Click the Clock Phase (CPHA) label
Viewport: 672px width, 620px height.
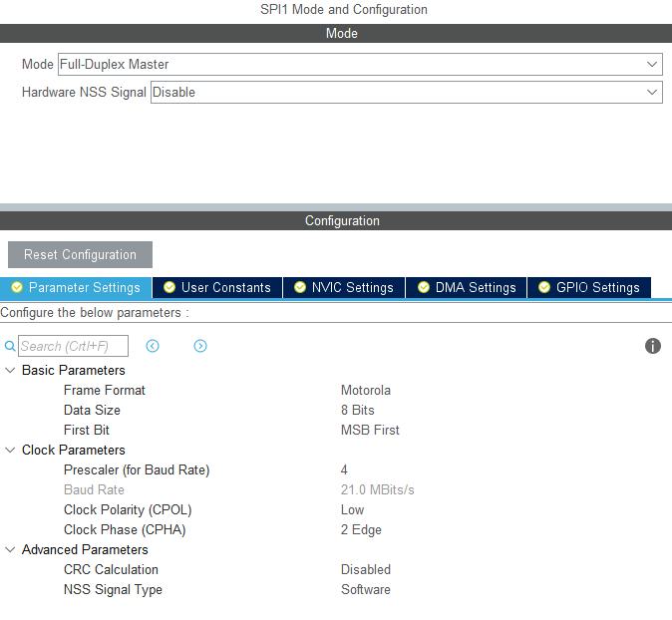tap(125, 529)
